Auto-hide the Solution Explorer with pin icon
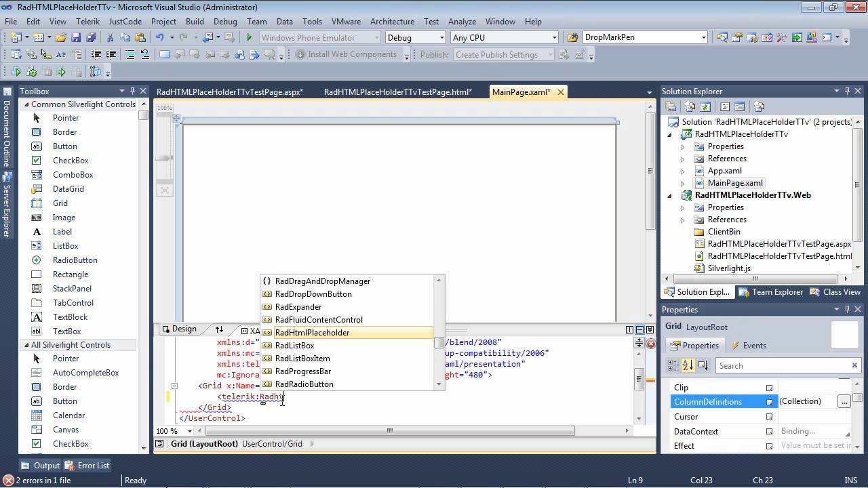The width and height of the screenshot is (868, 488). [848, 91]
